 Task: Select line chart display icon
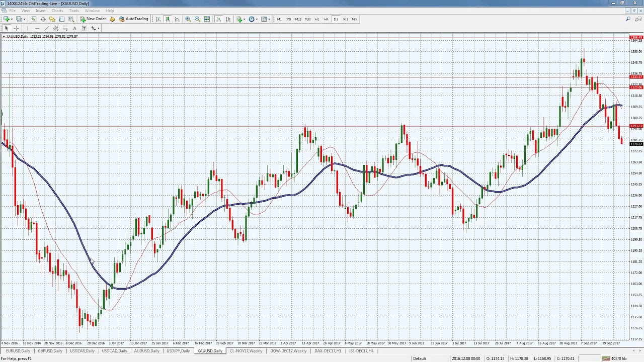pyautogui.click(x=177, y=19)
